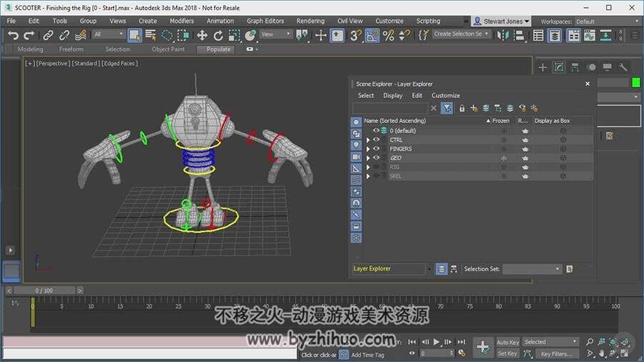644x362 pixels.
Task: Unfreeze the GEO layer frozen toggle
Action: pos(504,158)
